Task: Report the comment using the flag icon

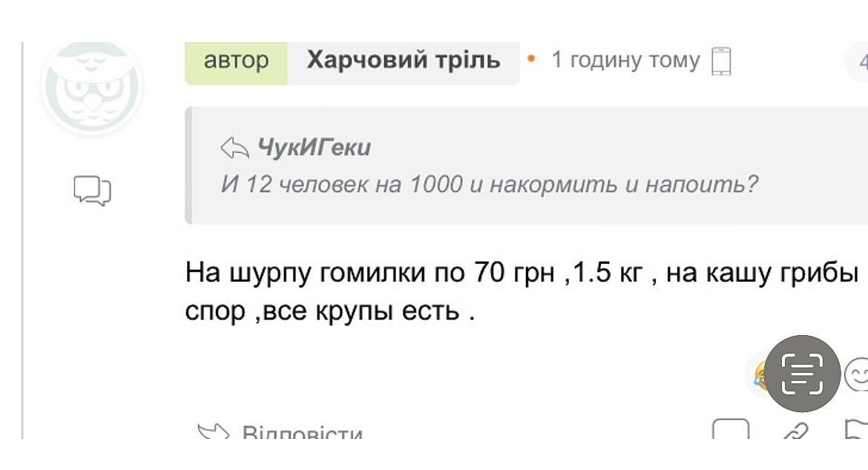Action: 856,431
